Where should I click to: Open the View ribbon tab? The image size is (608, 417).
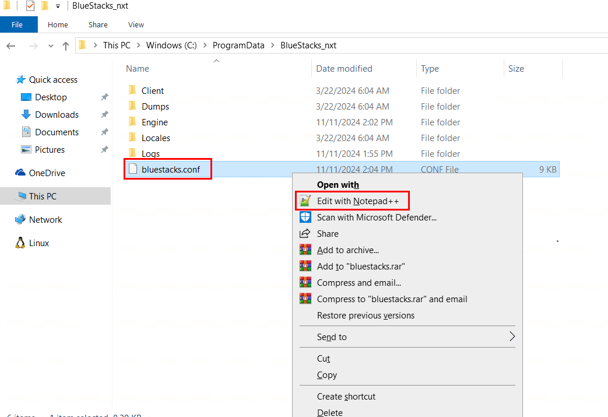[x=136, y=24]
